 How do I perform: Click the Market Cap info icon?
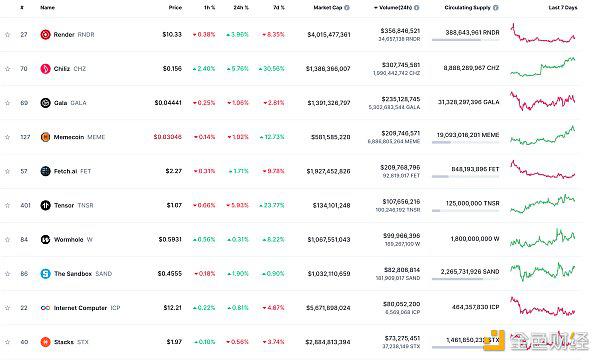(347, 8)
